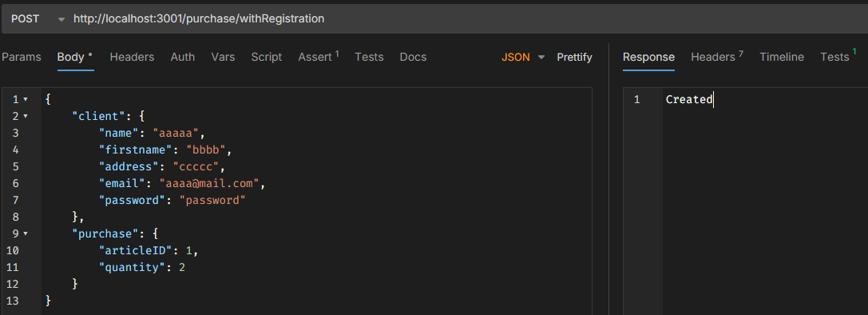Screen dimensions: 868x315
Task: Collapse the "client" object fold arrow
Action: (25, 117)
